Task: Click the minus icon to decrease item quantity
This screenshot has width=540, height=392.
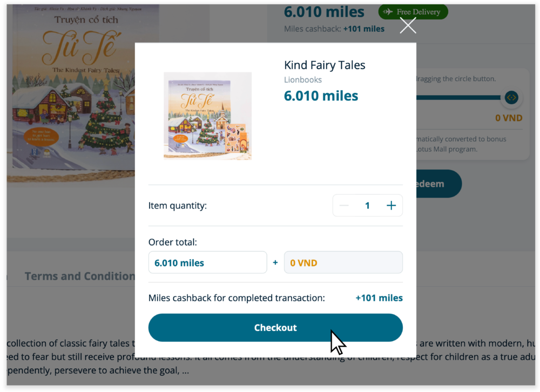Action: coord(345,205)
